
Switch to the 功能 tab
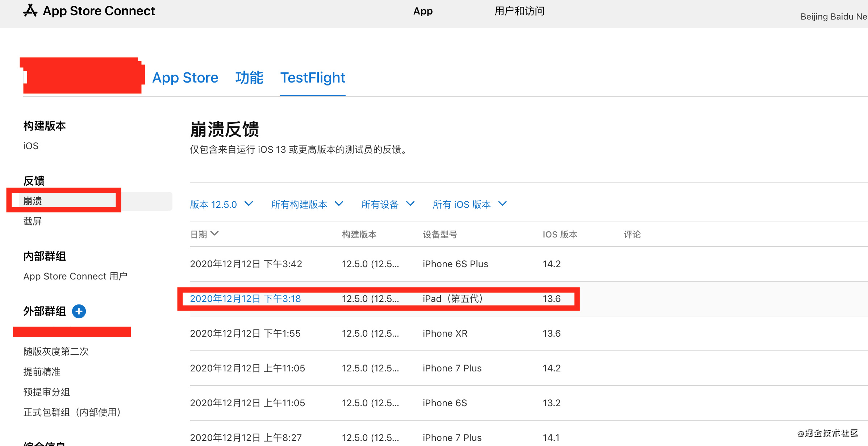click(249, 78)
